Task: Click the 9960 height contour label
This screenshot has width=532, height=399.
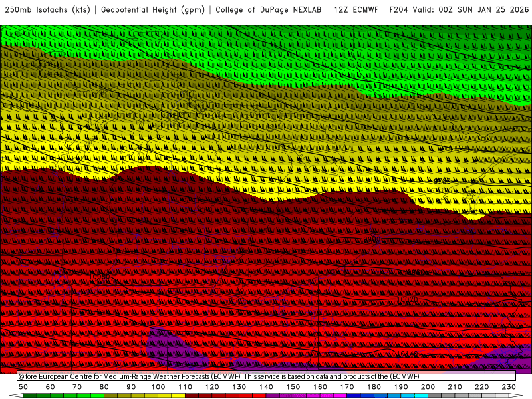Action: click(x=416, y=272)
